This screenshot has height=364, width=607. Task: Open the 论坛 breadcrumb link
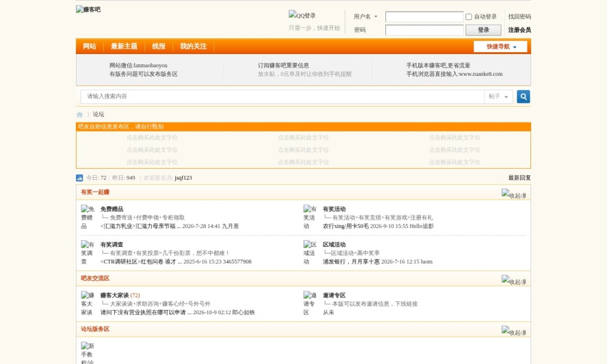pos(98,115)
